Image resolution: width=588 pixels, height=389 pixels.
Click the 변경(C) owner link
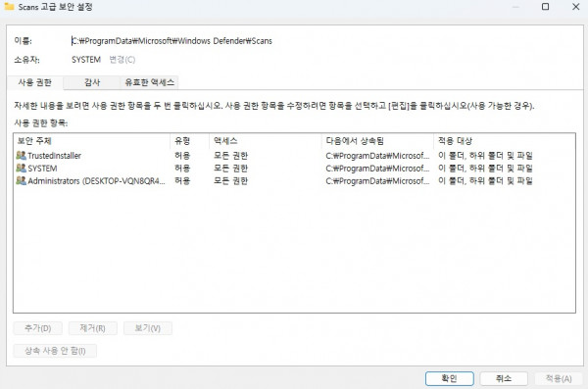[x=122, y=60]
